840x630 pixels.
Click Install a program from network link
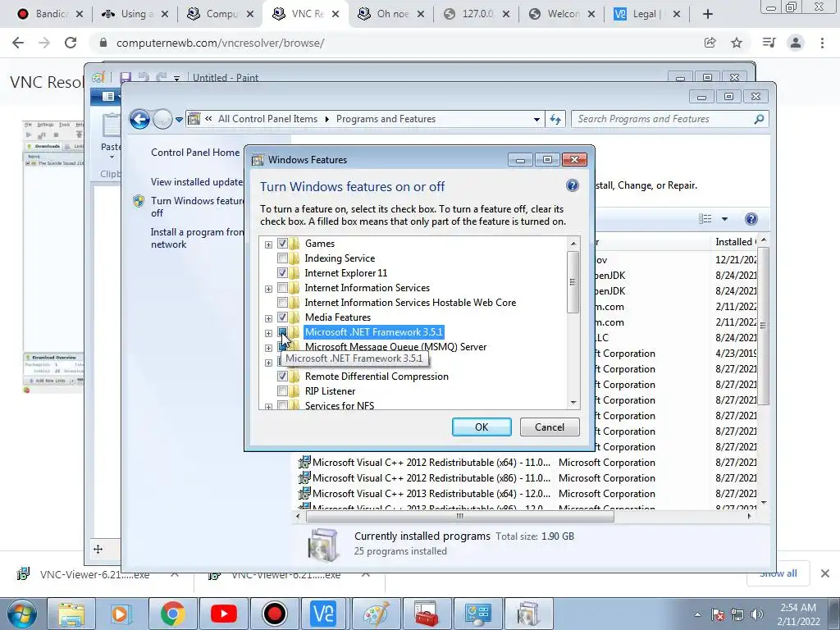(197, 239)
